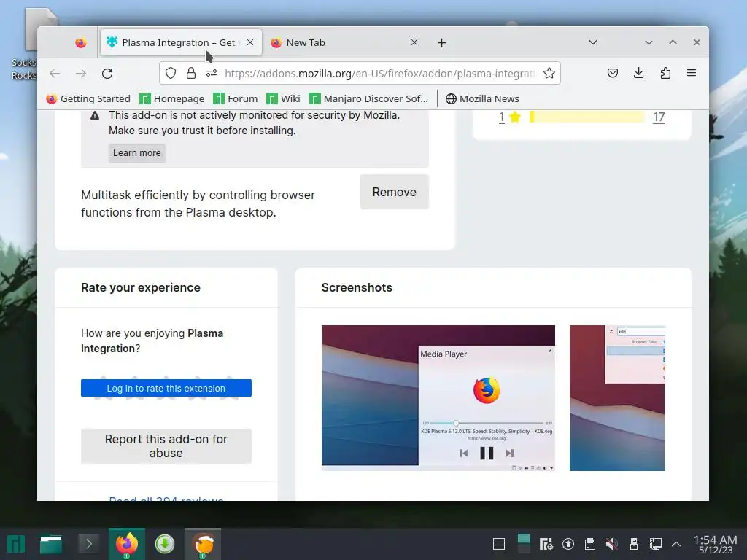Click the 1 star rating bar
Screen dimensions: 747x560
[587, 117]
